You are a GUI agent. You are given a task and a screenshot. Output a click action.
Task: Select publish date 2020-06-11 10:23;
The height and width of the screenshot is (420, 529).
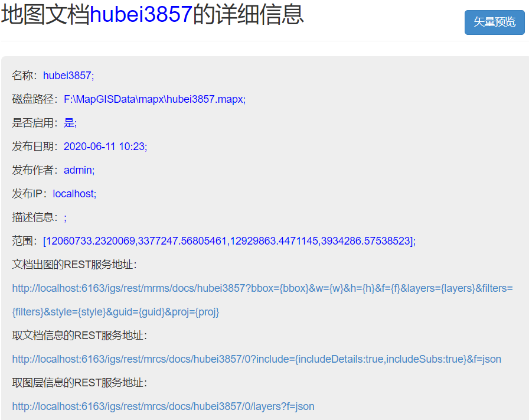coord(105,146)
